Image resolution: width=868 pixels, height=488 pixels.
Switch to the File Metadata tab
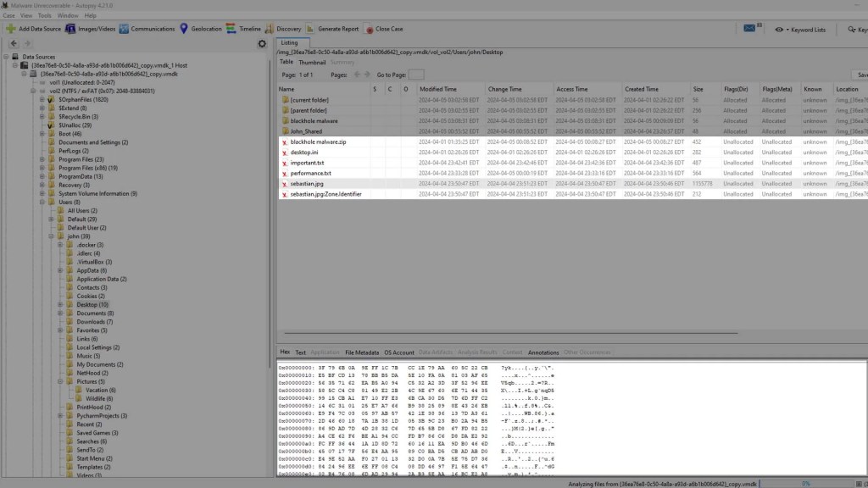tap(362, 352)
